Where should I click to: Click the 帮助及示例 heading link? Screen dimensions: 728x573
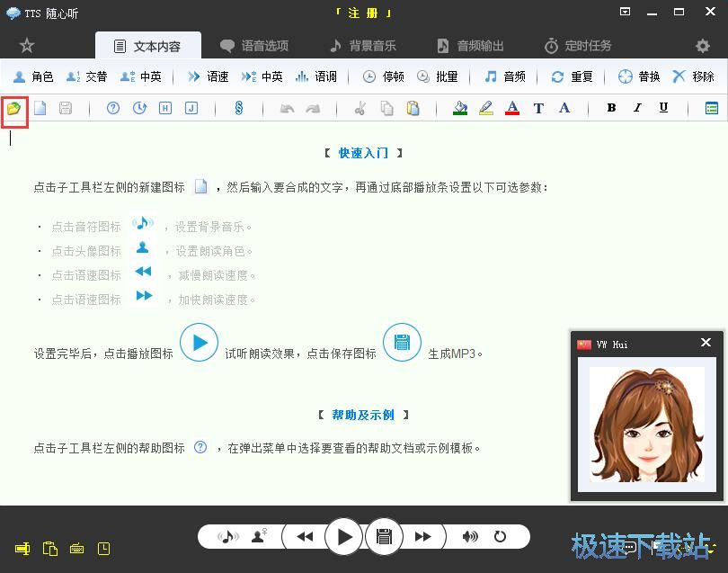[x=362, y=415]
